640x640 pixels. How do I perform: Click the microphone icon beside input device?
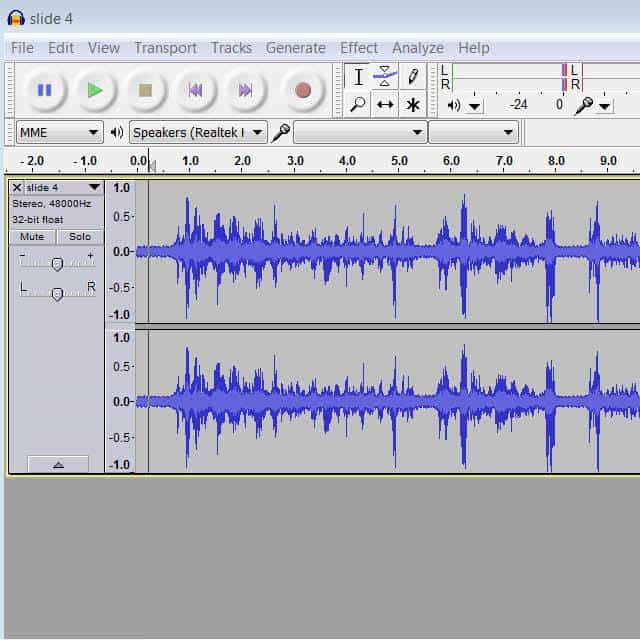[x=281, y=132]
